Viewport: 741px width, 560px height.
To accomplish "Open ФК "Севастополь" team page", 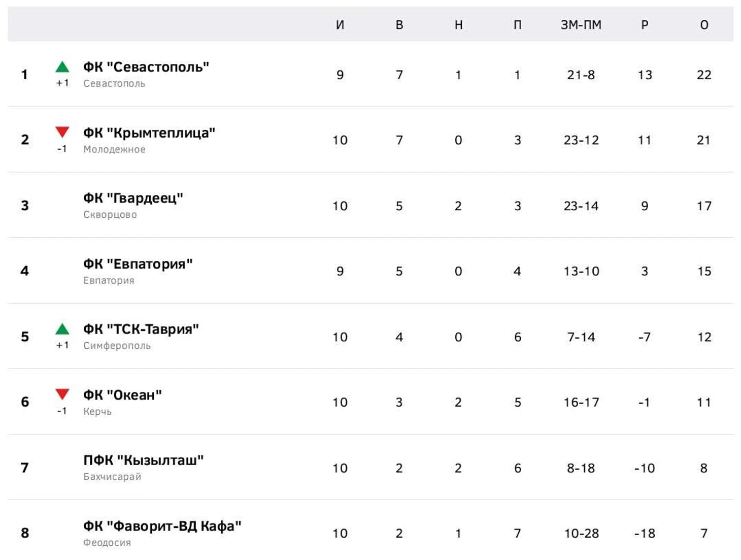I will pyautogui.click(x=146, y=67).
